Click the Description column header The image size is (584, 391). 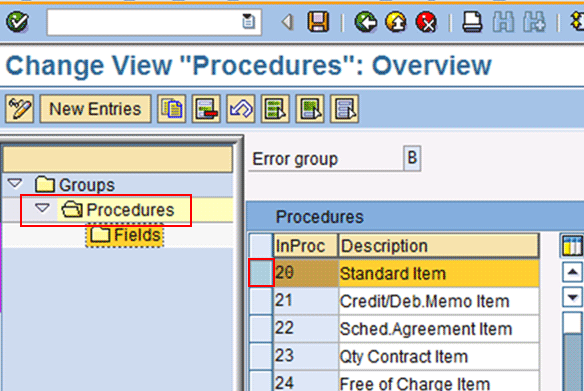tap(438, 246)
